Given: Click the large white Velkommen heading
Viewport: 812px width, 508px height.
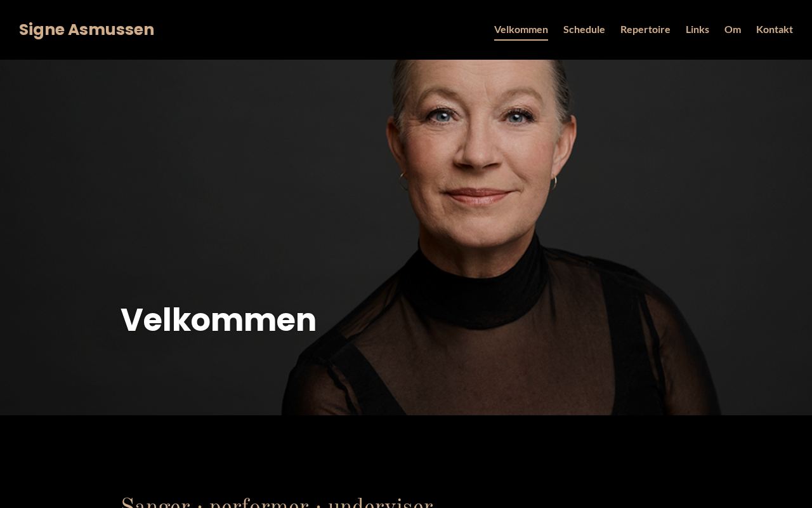Looking at the screenshot, I should click(218, 319).
